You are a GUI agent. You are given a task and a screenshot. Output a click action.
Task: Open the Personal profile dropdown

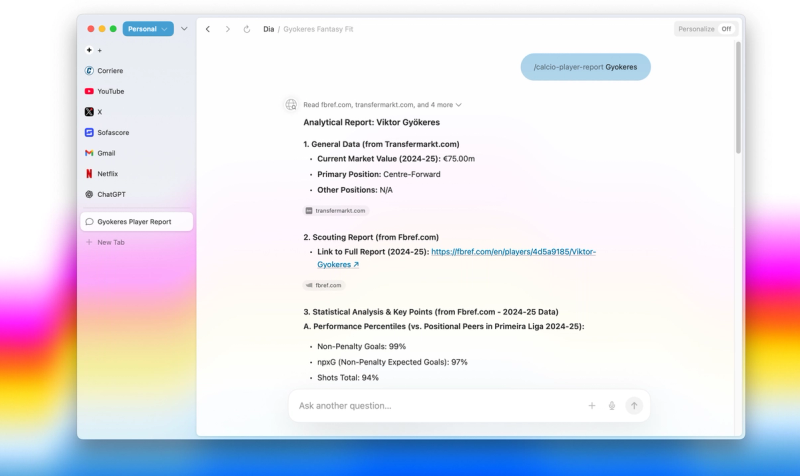(148, 29)
